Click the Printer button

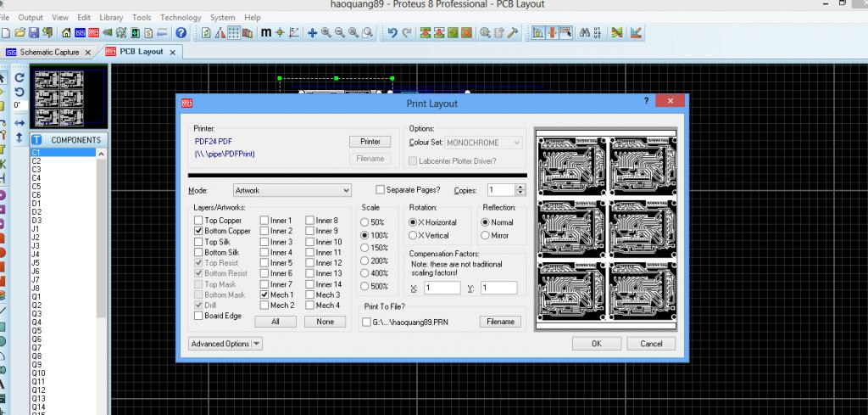point(370,142)
